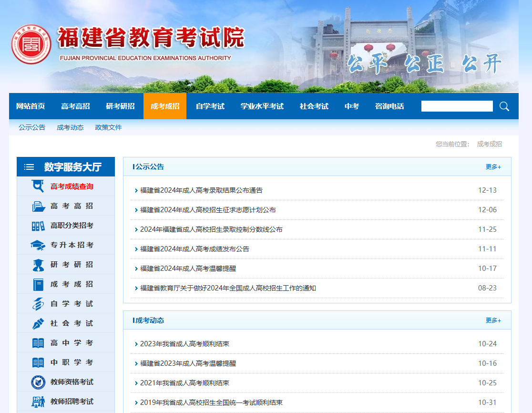Click the search input field
Screen dimensions: 532x413
click(x=457, y=106)
